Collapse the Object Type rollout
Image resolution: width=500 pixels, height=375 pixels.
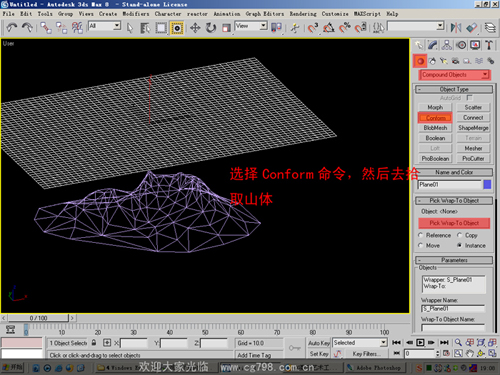point(454,89)
